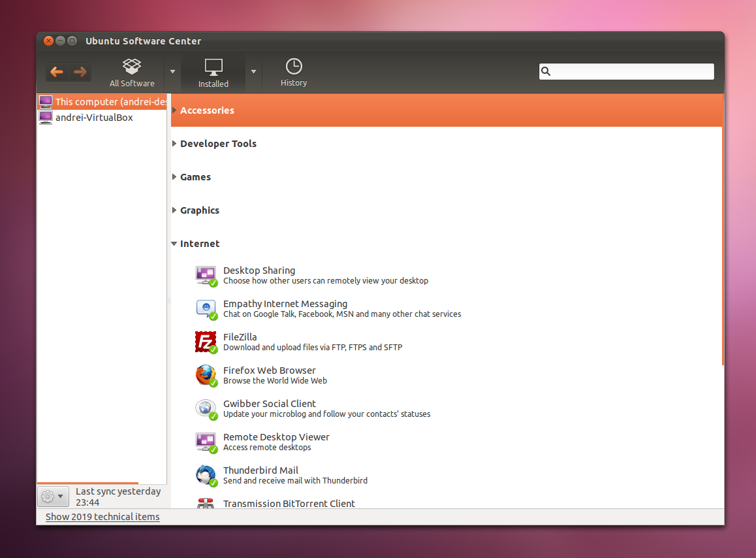The image size is (756, 558).
Task: Select the Firefox Web Browser title
Action: click(x=269, y=370)
